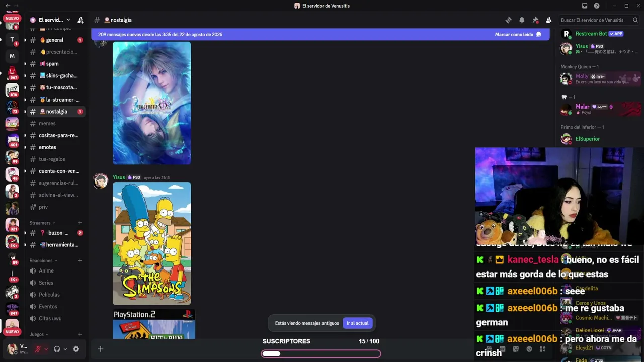Screen dimensions: 644x362
Task: Open the Inbox icon in title bar
Action: (585, 6)
